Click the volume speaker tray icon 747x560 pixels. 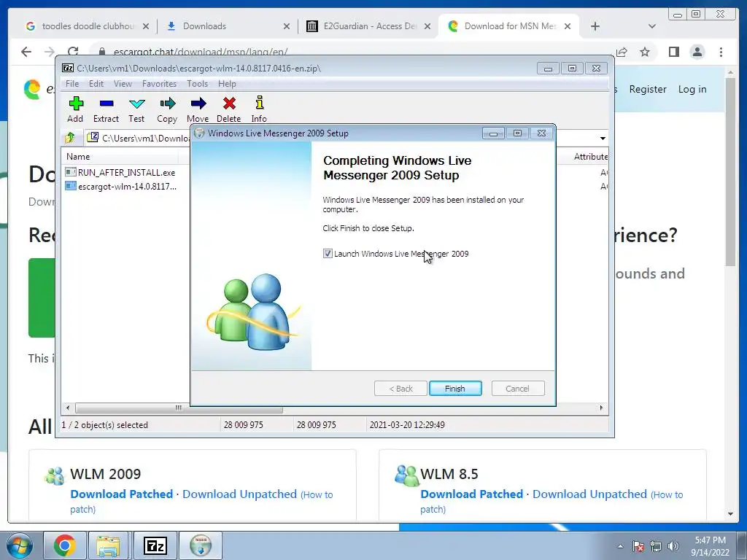[673, 546]
